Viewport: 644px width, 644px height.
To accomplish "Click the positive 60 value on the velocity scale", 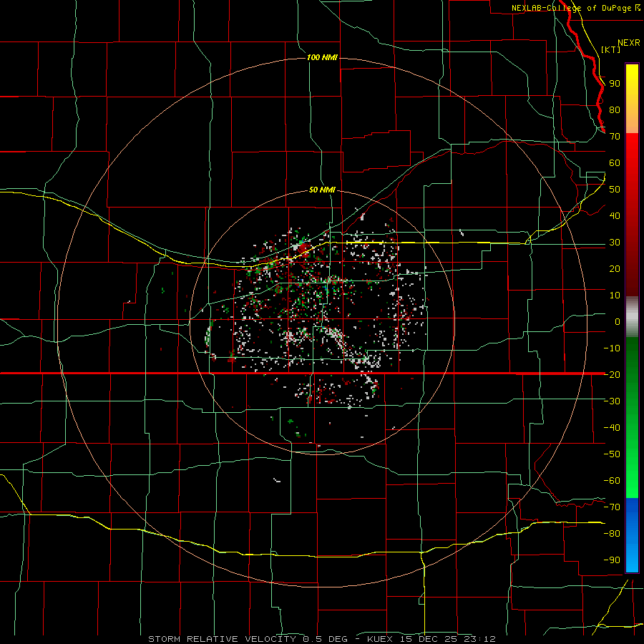I will click(615, 163).
